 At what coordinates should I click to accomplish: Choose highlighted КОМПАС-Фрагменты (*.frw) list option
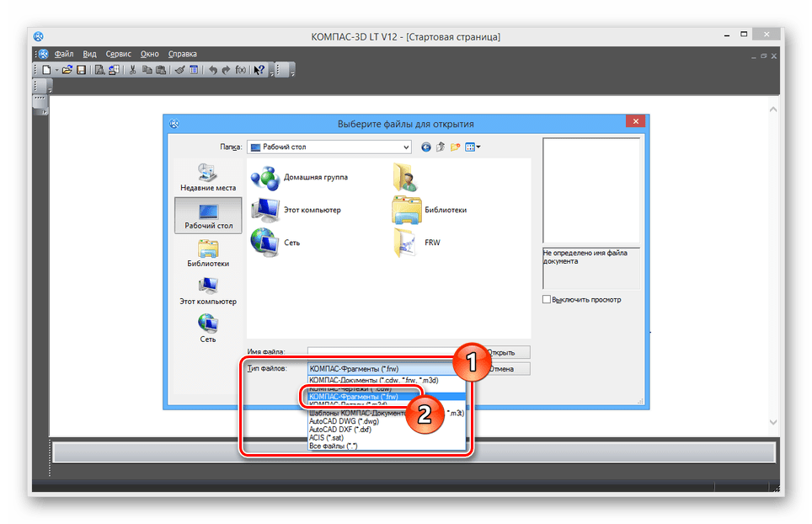[387, 397]
